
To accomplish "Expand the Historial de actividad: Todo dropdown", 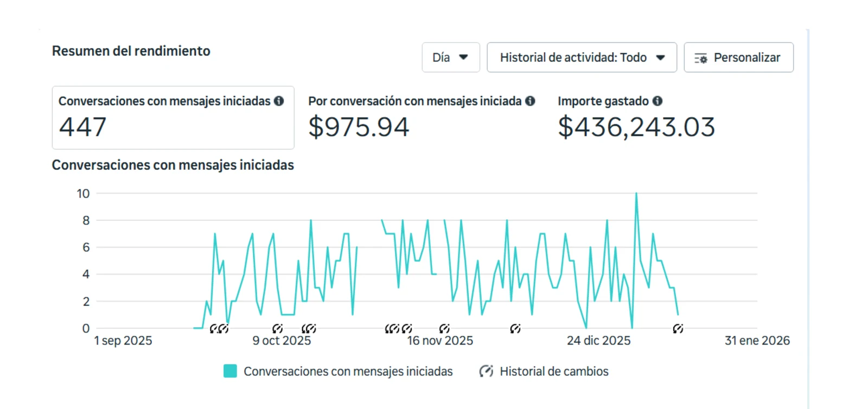I will [x=582, y=57].
